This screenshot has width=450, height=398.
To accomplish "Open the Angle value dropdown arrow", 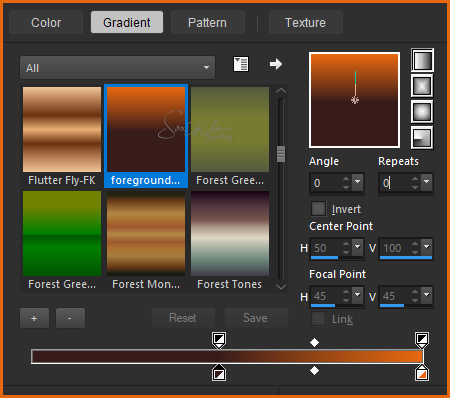I will [358, 182].
